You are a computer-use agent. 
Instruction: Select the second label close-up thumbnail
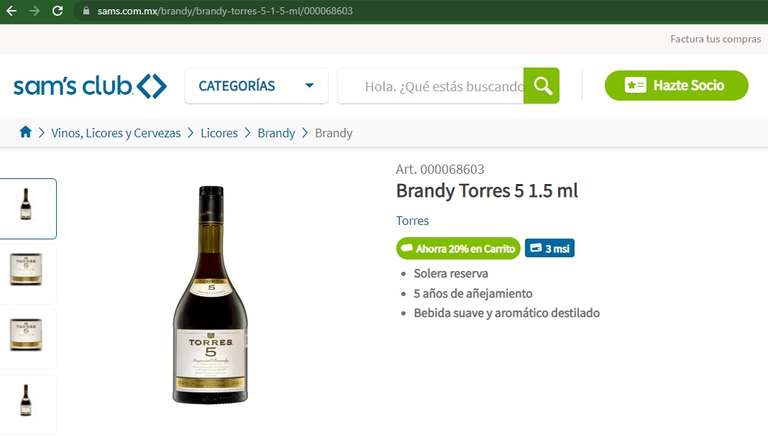(27, 336)
